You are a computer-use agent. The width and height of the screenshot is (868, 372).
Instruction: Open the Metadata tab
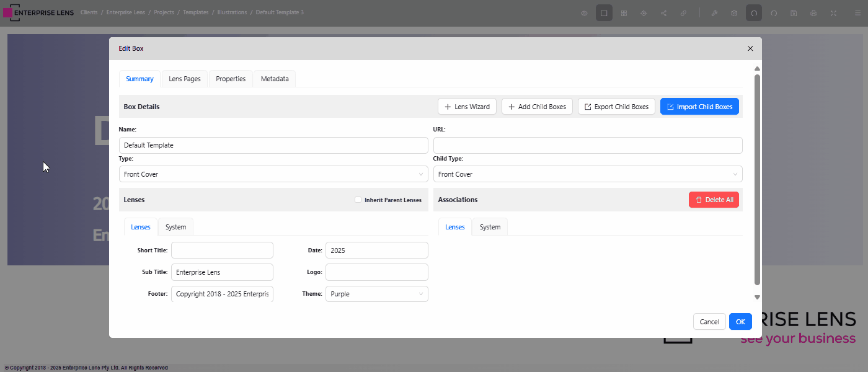tap(275, 79)
